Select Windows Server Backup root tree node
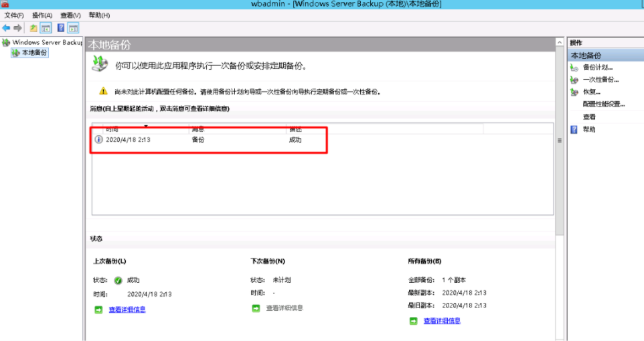644x341 pixels. point(46,42)
